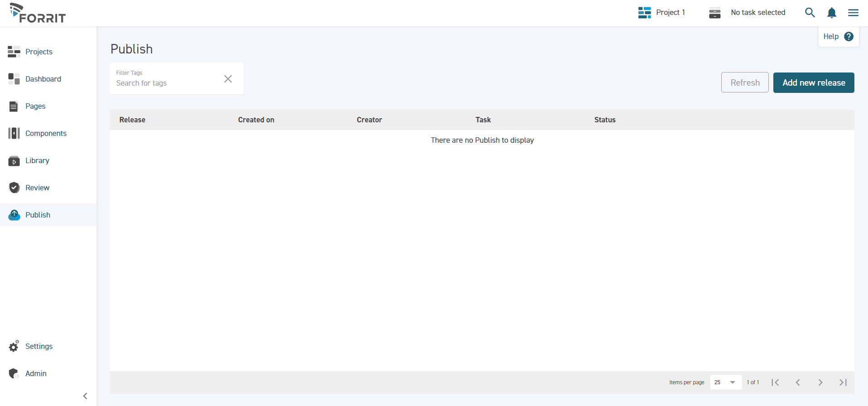Click the Dashboard sidebar icon
This screenshot has width=868, height=406.
(14, 79)
